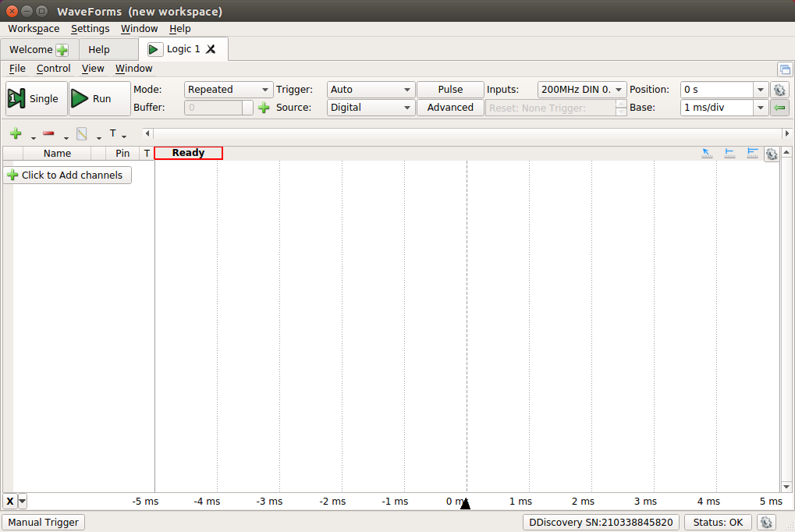
Task: Open the remove-channel dropdown arrow
Action: (x=66, y=137)
